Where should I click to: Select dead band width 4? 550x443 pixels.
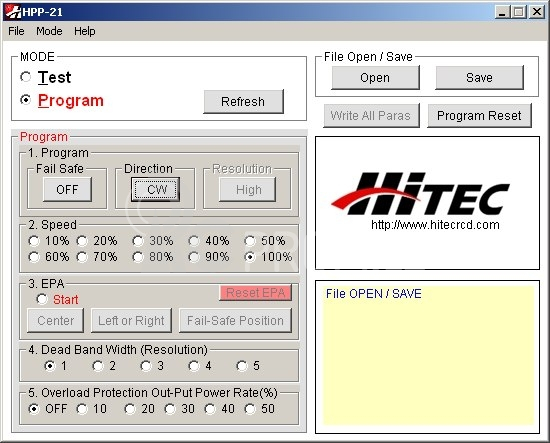[x=194, y=366]
